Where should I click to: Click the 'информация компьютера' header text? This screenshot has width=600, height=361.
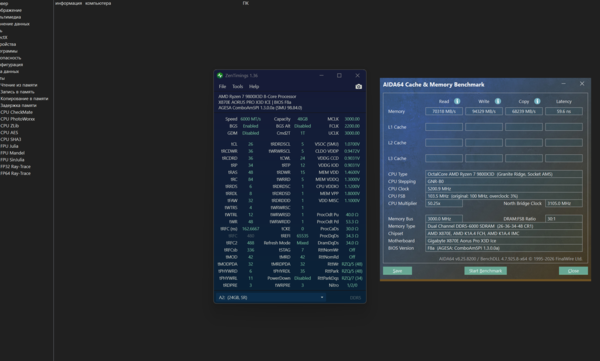tap(83, 3)
